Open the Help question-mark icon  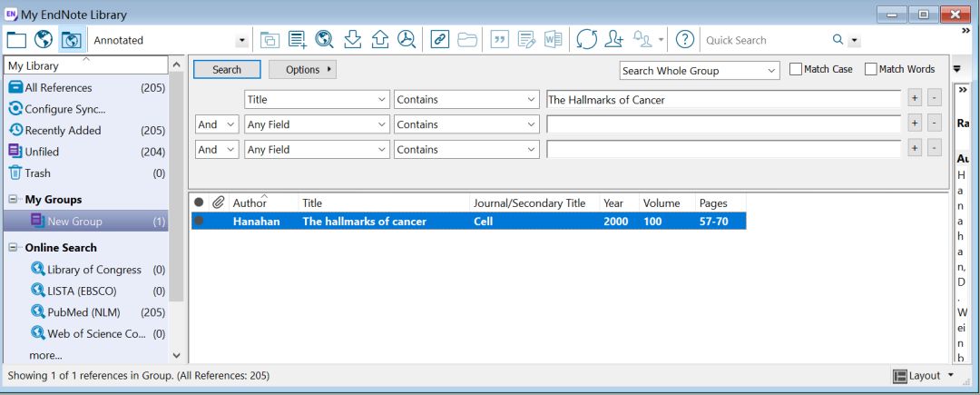coord(685,40)
